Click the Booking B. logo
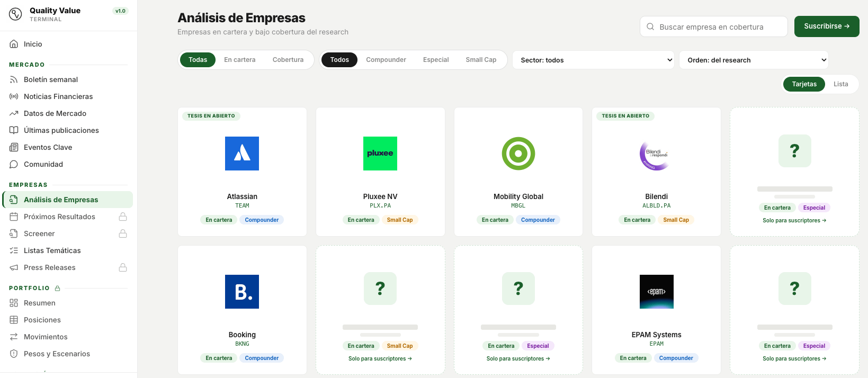This screenshot has height=378, width=868. click(242, 292)
